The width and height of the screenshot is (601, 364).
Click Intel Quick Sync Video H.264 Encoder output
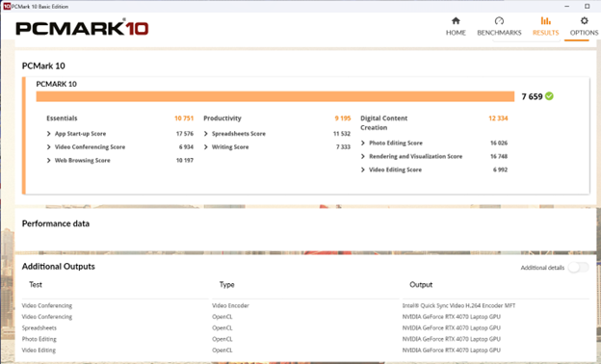point(458,306)
